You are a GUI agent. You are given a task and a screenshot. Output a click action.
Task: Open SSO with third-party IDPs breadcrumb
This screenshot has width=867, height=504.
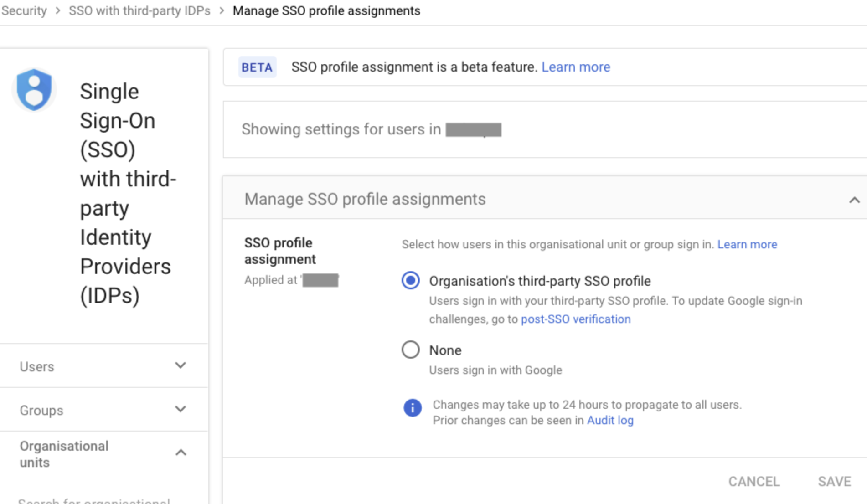pos(139,10)
